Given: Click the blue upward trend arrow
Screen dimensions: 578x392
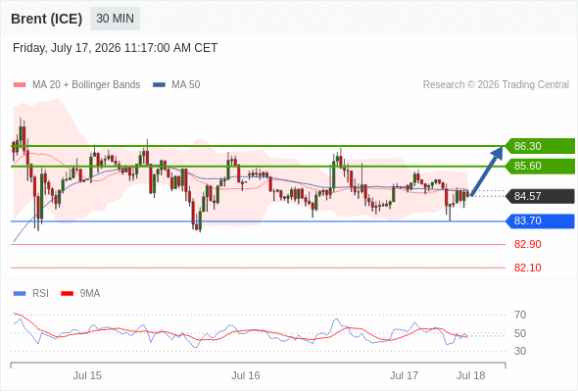Looking at the screenshot, I should [487, 171].
